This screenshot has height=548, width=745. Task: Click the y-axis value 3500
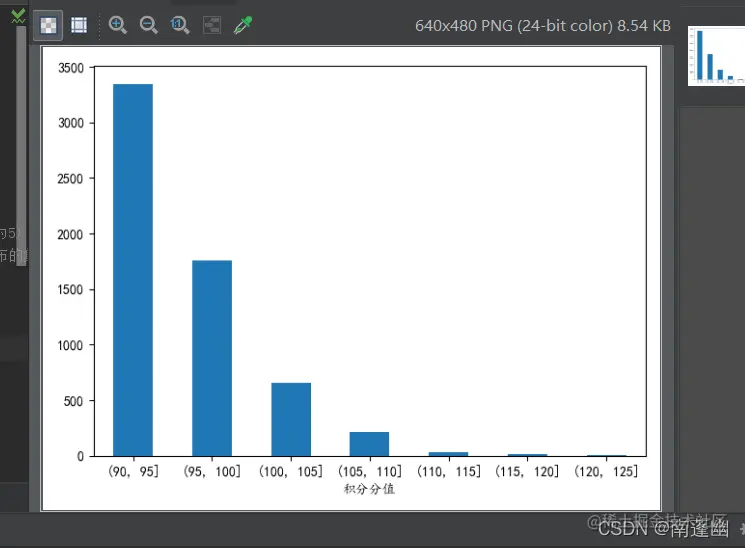pos(71,68)
